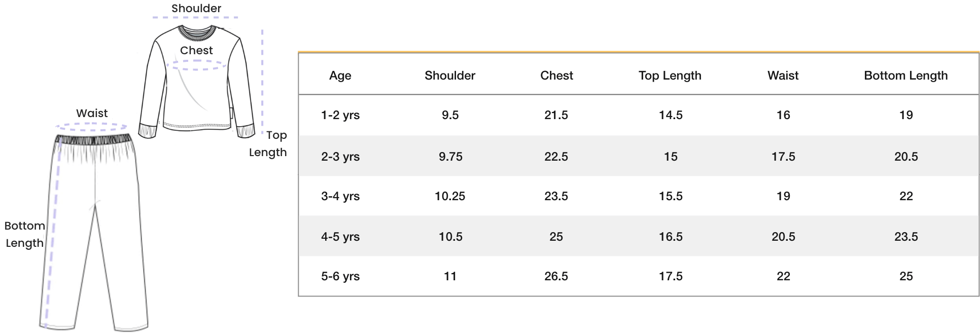This screenshot has width=980, height=333.
Task: Select the Bottom Length column header
Action: pyautogui.click(x=906, y=76)
